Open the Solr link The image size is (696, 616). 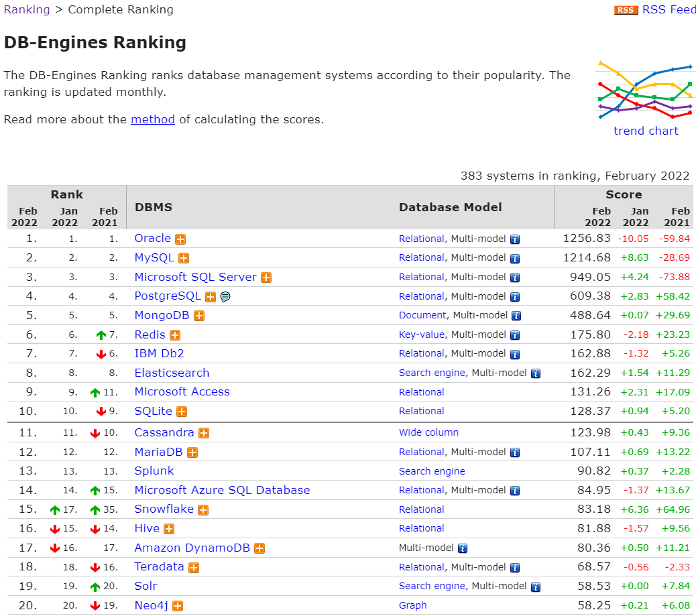[x=146, y=586]
